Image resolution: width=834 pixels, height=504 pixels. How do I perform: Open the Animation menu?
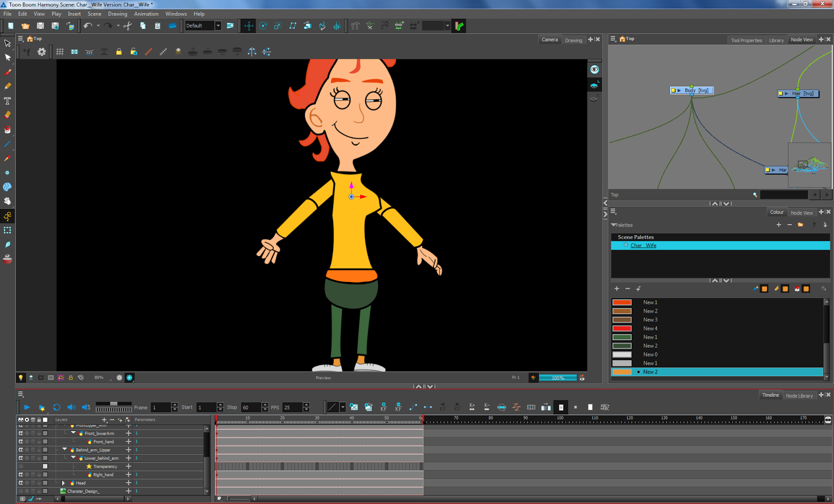point(146,14)
